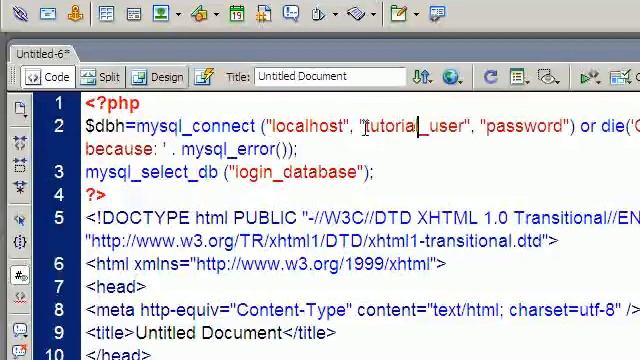Click the Select Parent Tag icon

tap(20, 220)
